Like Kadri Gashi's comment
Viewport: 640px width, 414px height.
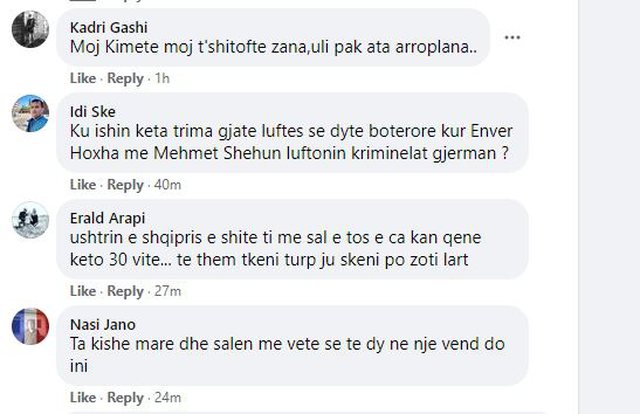click(82, 78)
